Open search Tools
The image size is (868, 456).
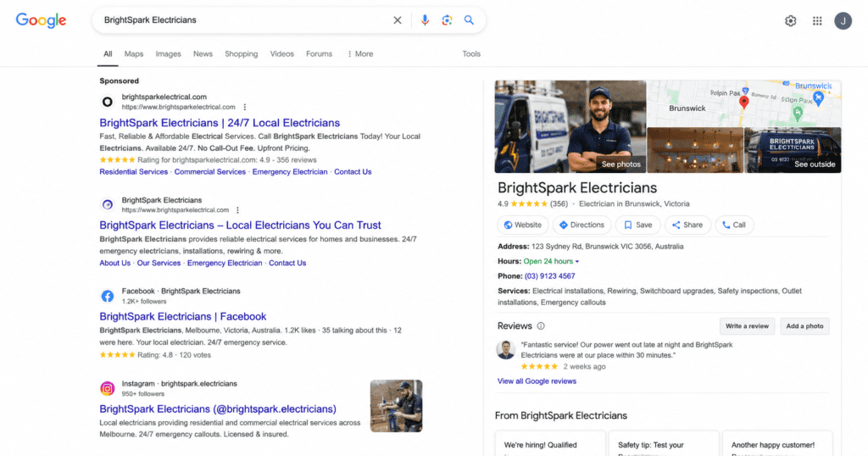(x=471, y=53)
